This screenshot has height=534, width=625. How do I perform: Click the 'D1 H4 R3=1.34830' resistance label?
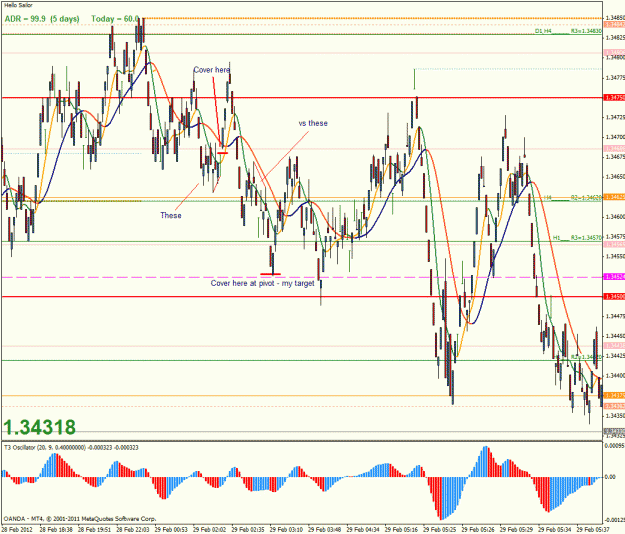click(568, 31)
